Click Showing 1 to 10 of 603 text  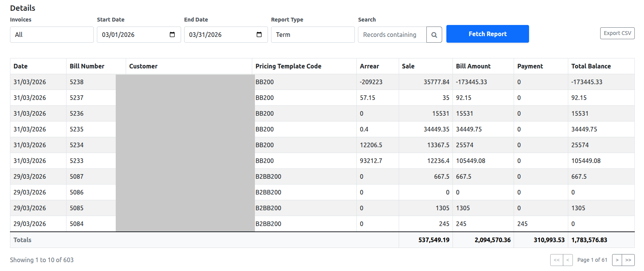point(42,260)
